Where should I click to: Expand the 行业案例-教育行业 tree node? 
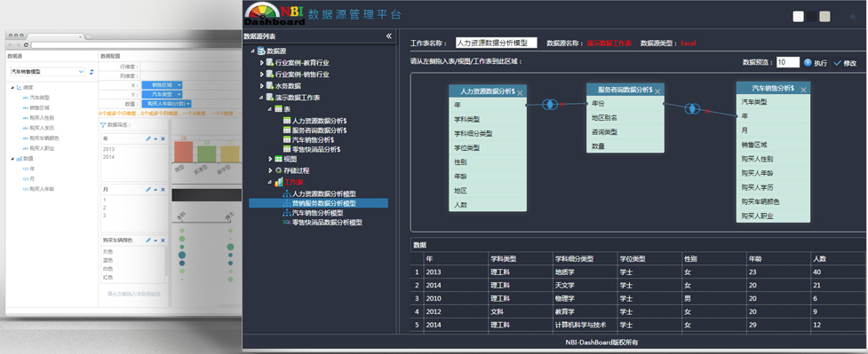click(x=262, y=62)
